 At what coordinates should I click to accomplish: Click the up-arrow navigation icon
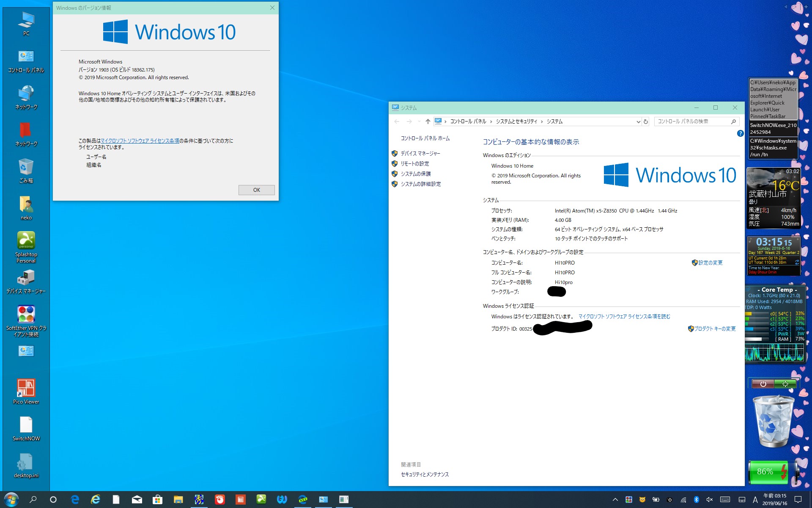pyautogui.click(x=428, y=121)
